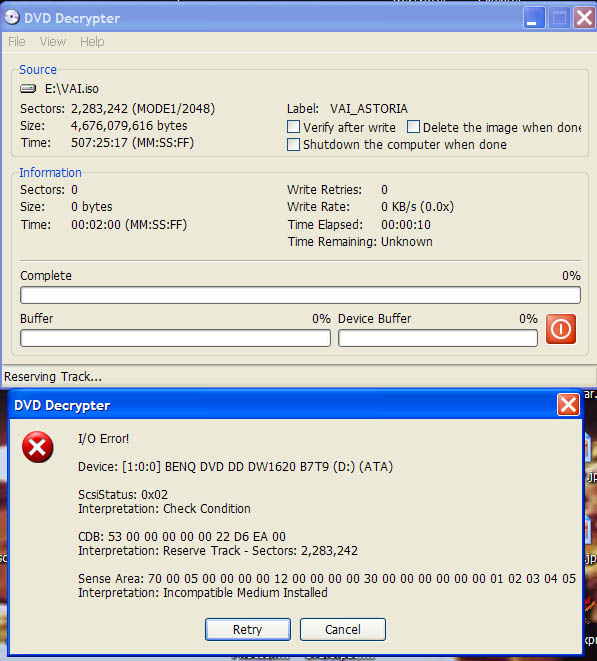Click the red error X icon in dialog
The height and width of the screenshot is (661, 597).
point(38,447)
